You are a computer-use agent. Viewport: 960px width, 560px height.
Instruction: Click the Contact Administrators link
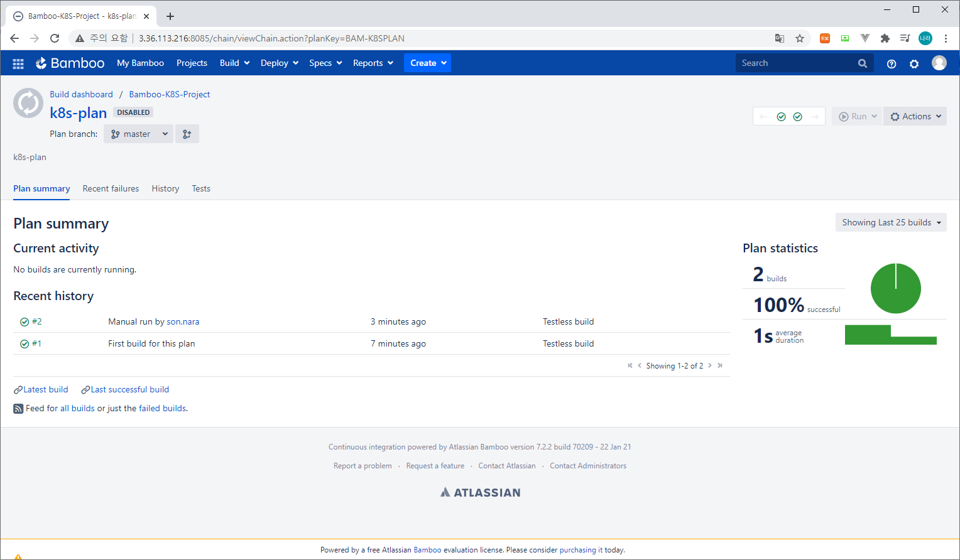(x=588, y=466)
